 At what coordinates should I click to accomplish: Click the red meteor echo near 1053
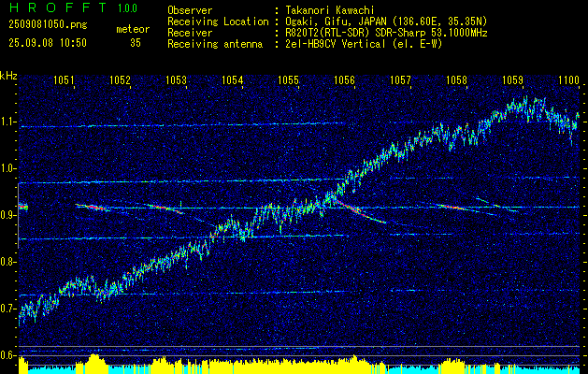tap(164, 208)
